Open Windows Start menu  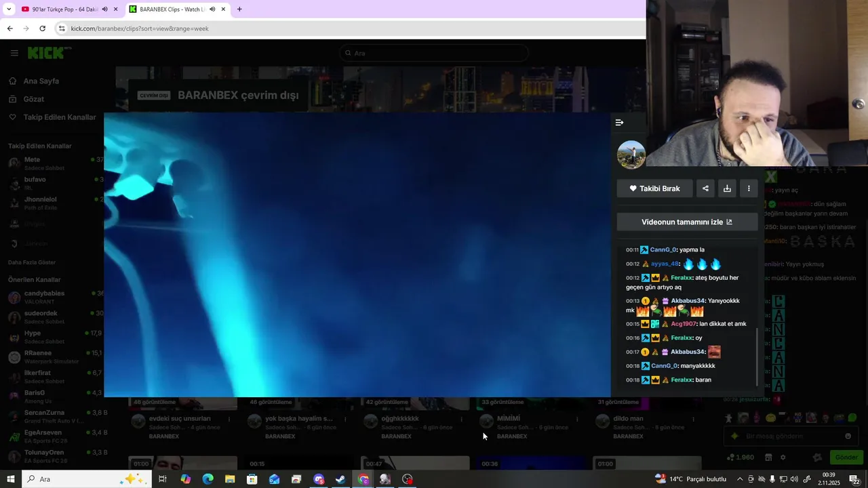[10, 479]
